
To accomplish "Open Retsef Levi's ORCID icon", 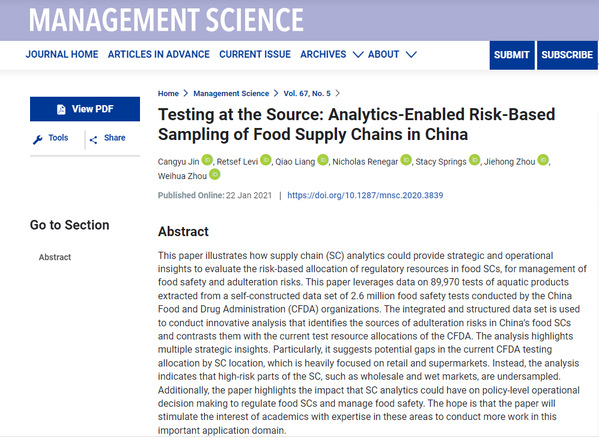I will point(266,160).
